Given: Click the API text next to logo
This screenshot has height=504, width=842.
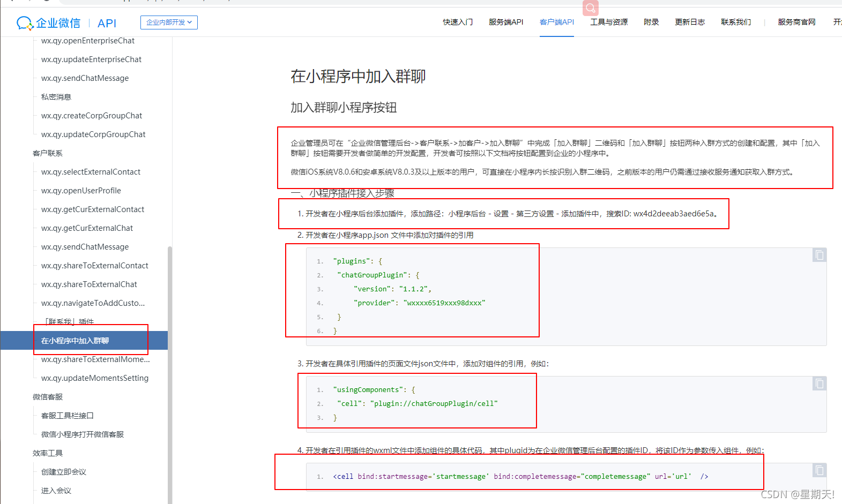Looking at the screenshot, I should tap(107, 23).
